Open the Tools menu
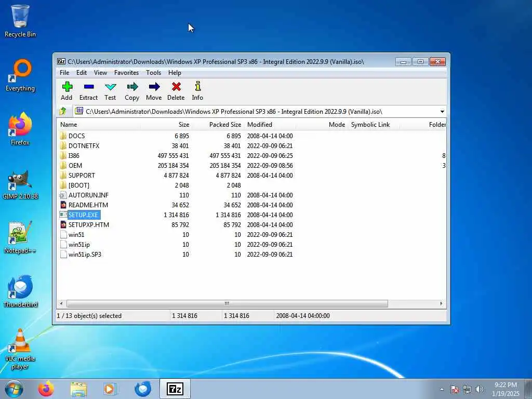This screenshot has width=532, height=399. (154, 73)
